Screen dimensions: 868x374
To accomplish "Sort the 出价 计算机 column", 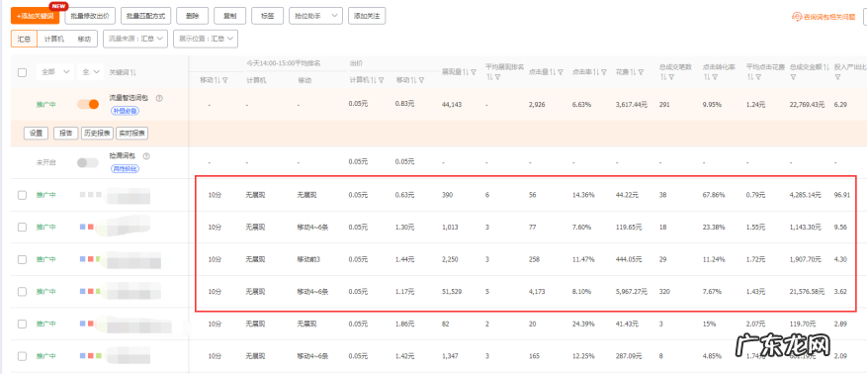I will [373, 80].
